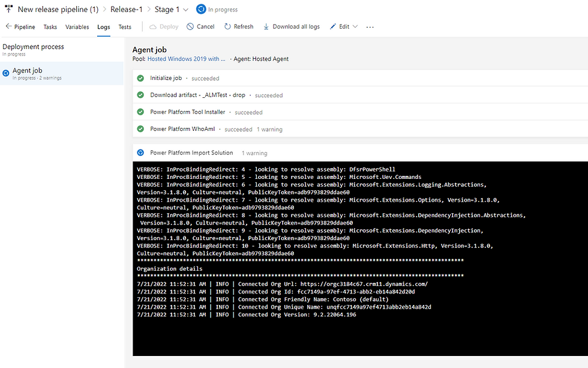Click the Refresh arrow icon
The image size is (588, 368).
click(227, 26)
